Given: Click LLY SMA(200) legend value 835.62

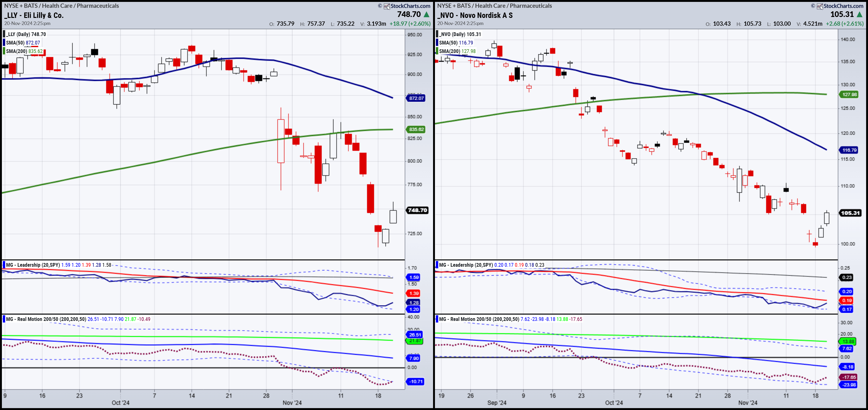Looking at the screenshot, I should 35,51.
